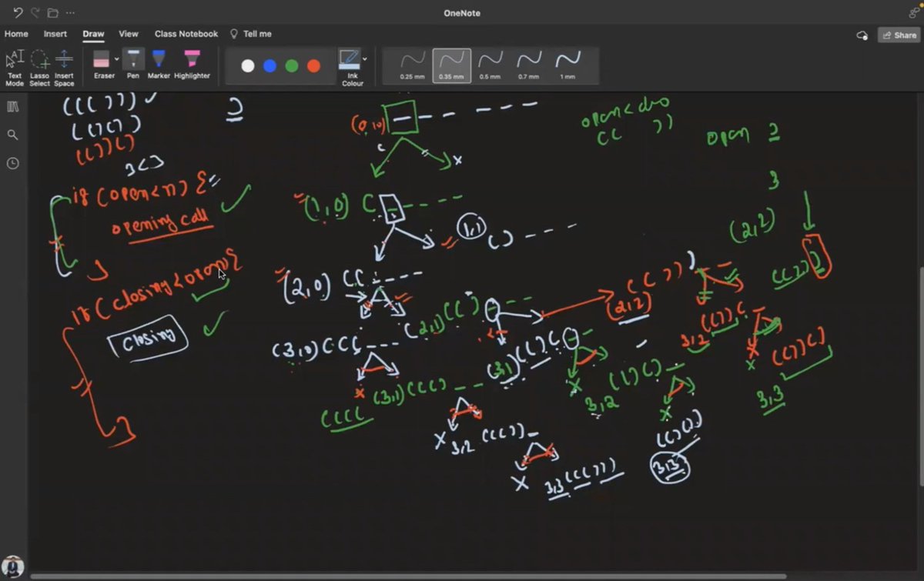The height and width of the screenshot is (581, 924).
Task: Open the search icon in sidebar
Action: [x=12, y=135]
